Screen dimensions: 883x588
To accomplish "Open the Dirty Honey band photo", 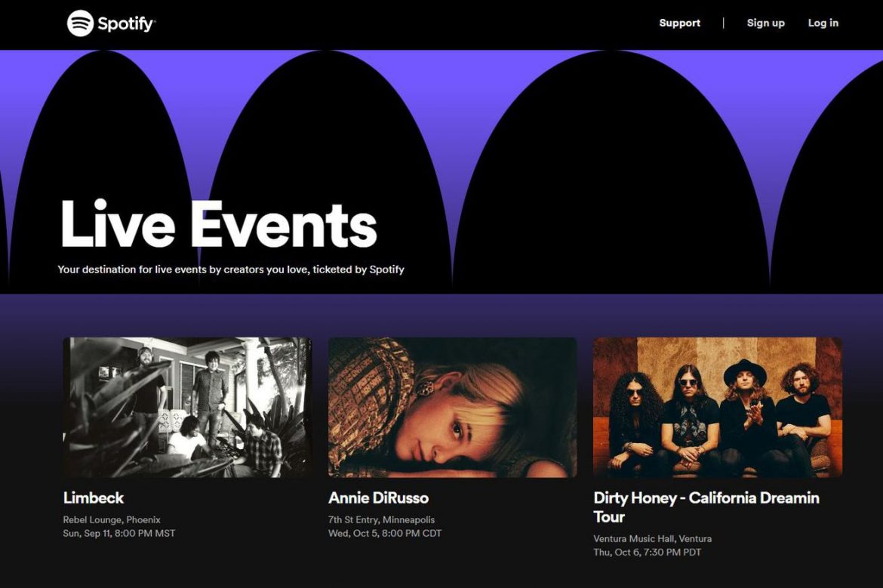I will (718, 407).
